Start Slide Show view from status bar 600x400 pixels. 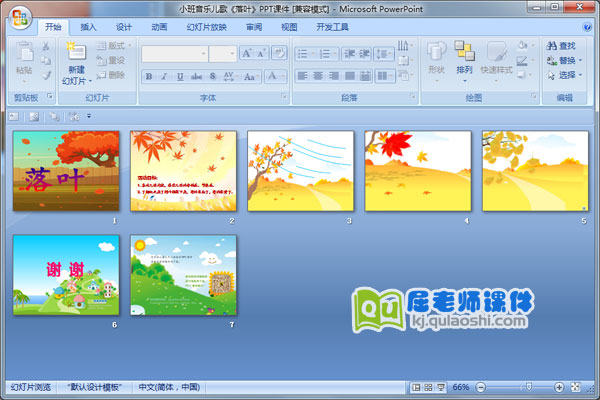coord(441,387)
